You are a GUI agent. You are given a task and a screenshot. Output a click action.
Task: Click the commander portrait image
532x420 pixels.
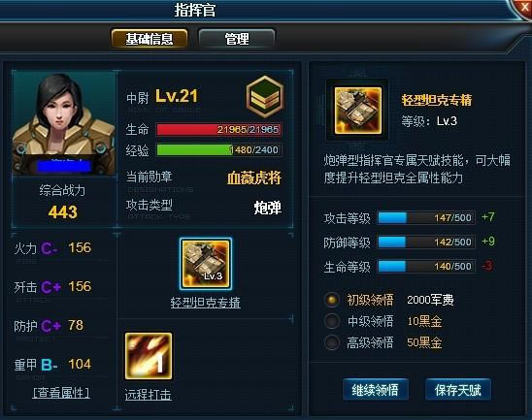click(64, 123)
